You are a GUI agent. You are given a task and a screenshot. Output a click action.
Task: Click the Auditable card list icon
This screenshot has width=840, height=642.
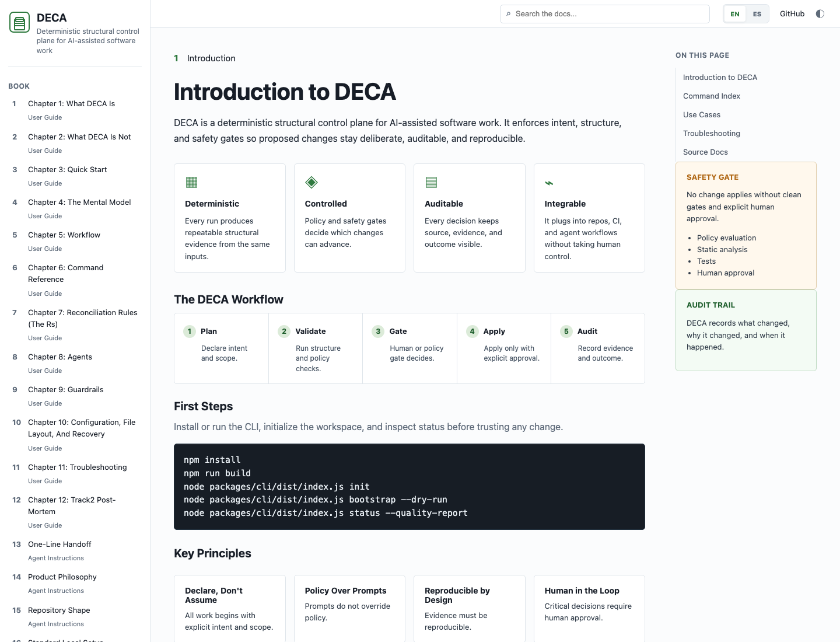pos(431,182)
